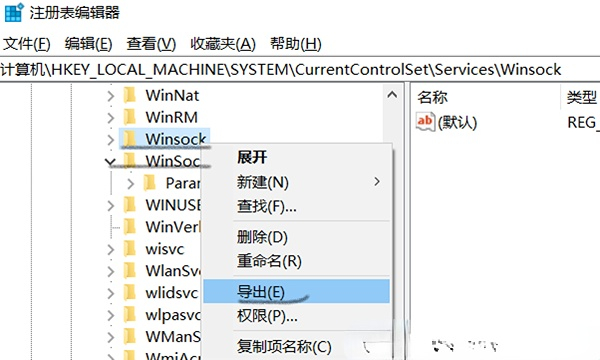Click the WINUSB folder icon
Screen dimensions: 600x360
click(x=130, y=205)
